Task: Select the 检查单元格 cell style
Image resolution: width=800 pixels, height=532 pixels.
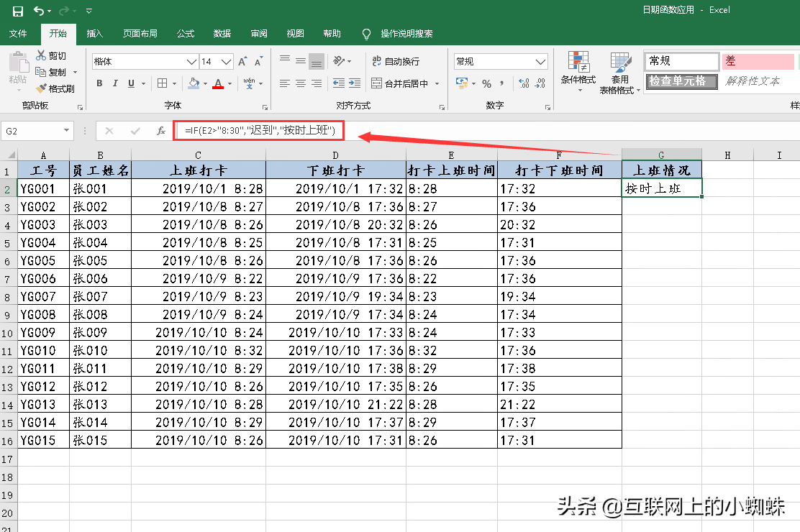Action: 681,81
